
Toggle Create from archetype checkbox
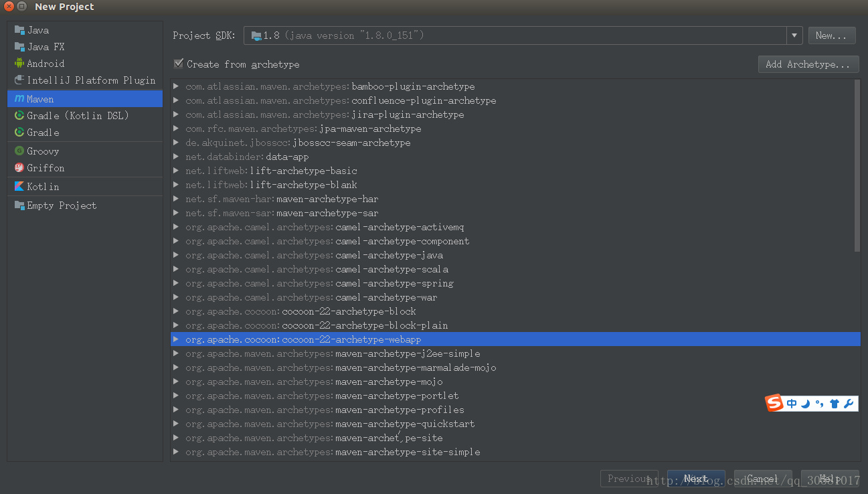pyautogui.click(x=179, y=64)
